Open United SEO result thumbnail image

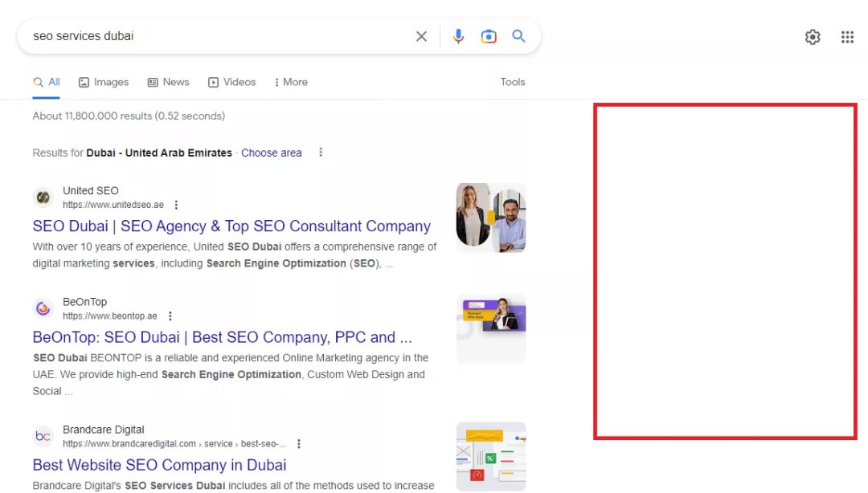pyautogui.click(x=491, y=218)
